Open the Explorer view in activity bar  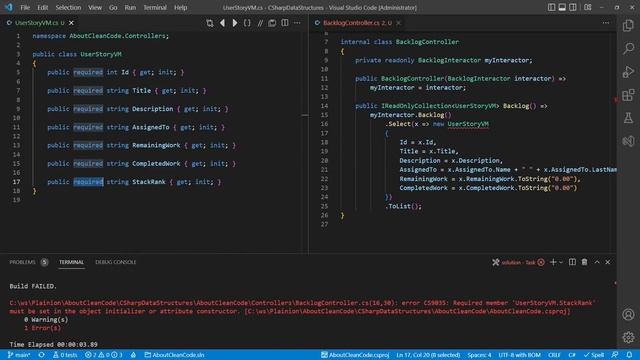point(628,25)
